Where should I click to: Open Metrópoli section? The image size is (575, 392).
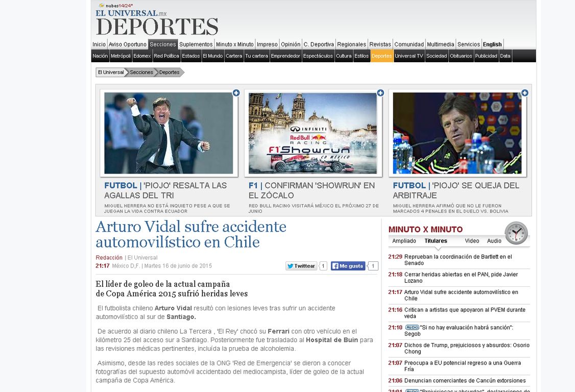click(121, 56)
